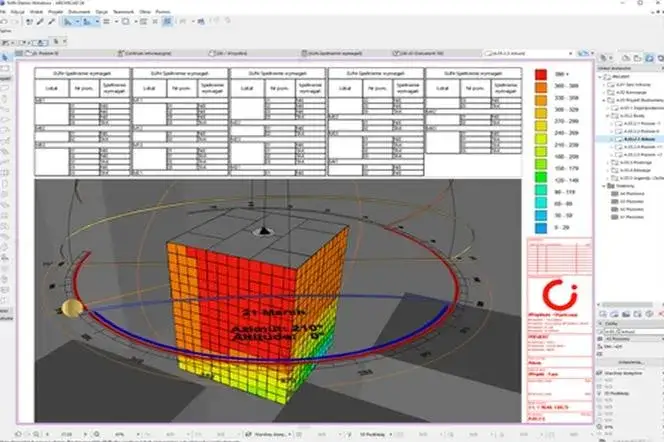Click the highlighted grid snap toolbar icon
The image size is (664, 442).
167,21
